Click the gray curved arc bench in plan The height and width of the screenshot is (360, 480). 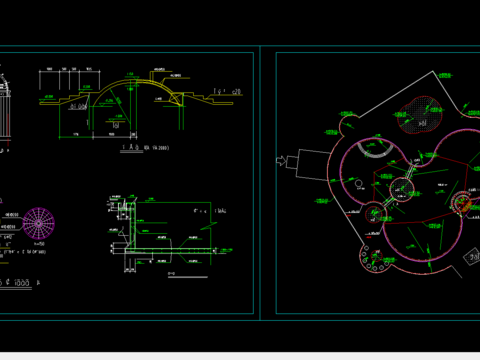375,149
